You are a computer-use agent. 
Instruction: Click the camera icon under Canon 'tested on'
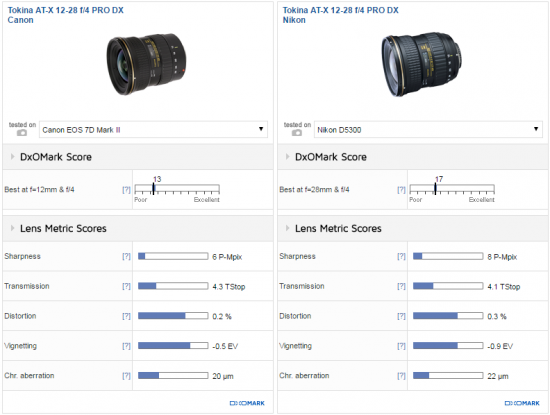click(22, 133)
